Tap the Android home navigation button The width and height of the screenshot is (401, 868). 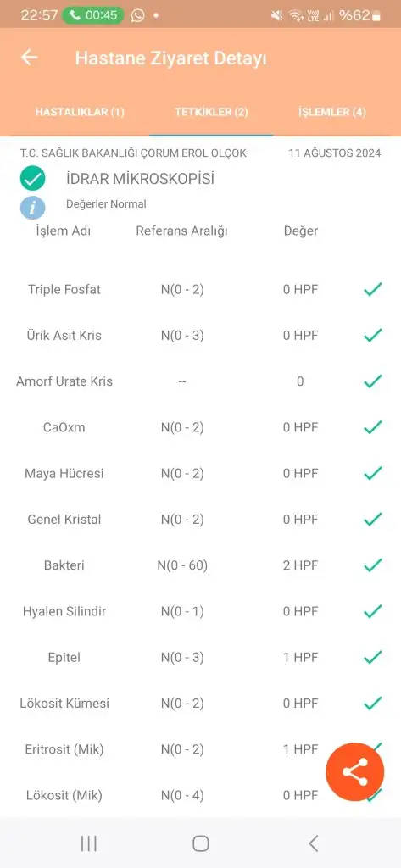click(x=200, y=843)
